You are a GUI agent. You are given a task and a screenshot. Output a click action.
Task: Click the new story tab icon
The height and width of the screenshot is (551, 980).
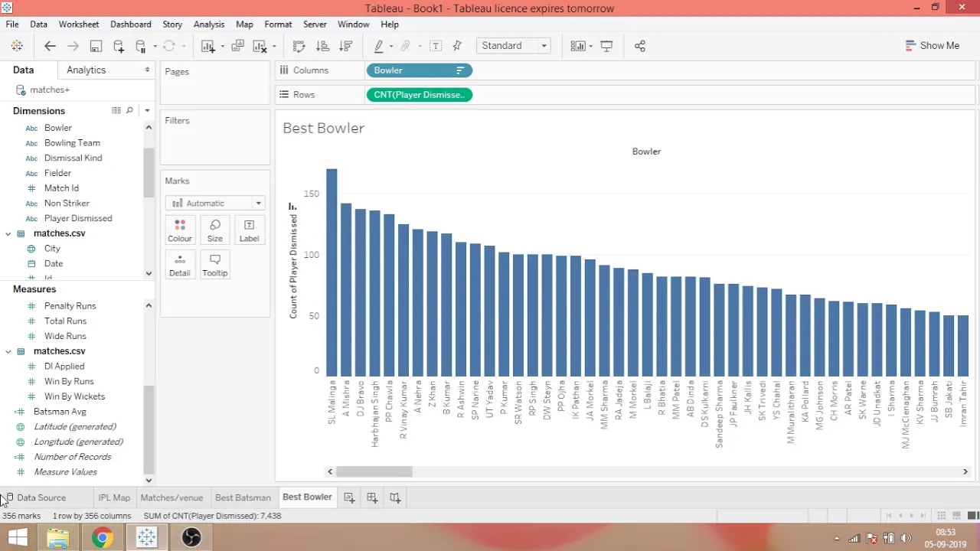pyautogui.click(x=395, y=497)
